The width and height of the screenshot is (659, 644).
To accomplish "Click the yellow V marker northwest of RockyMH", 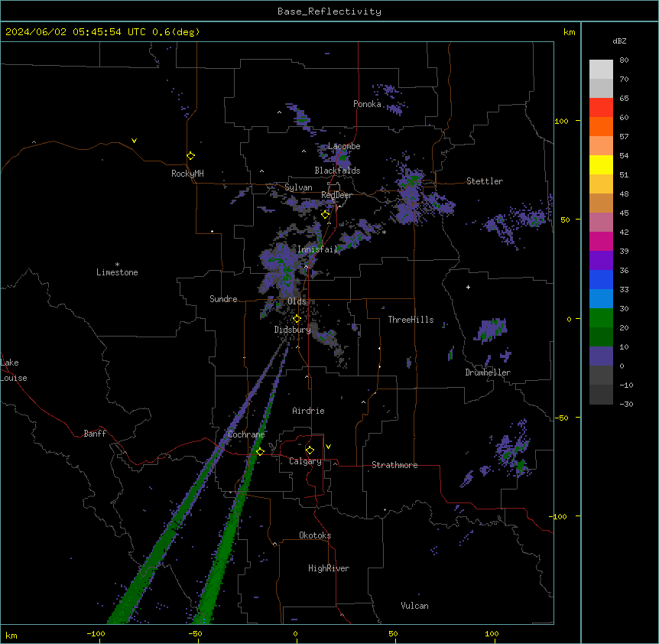I will [134, 141].
